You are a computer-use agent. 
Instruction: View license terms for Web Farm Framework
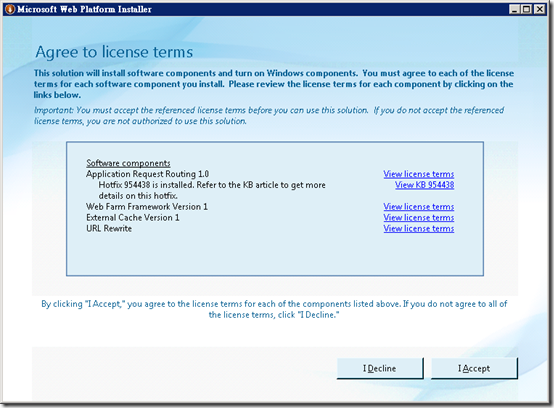(419, 207)
